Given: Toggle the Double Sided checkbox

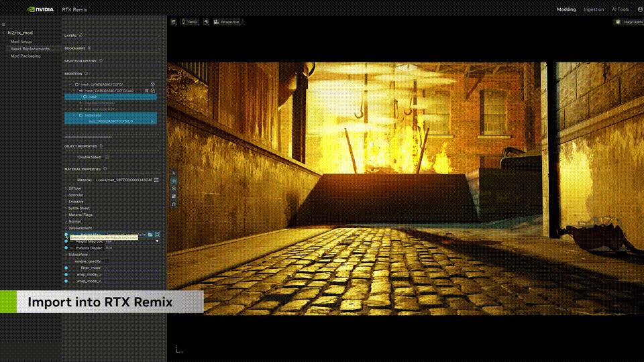Looking at the screenshot, I should pyautogui.click(x=107, y=157).
